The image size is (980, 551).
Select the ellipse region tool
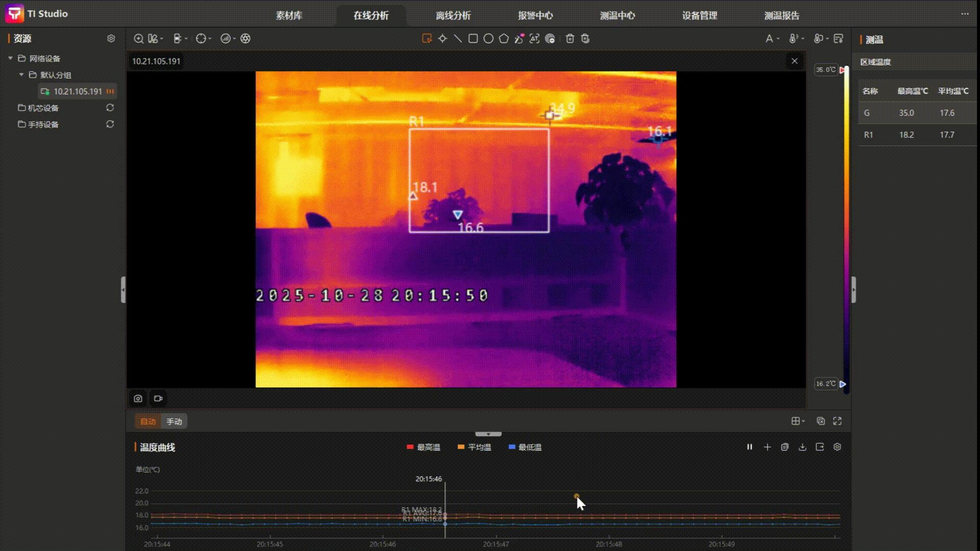488,39
